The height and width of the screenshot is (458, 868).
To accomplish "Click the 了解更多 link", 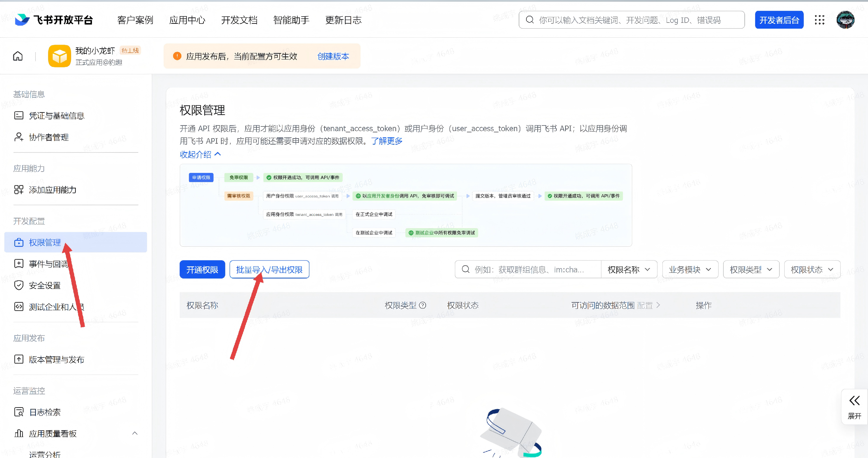I will [x=387, y=141].
